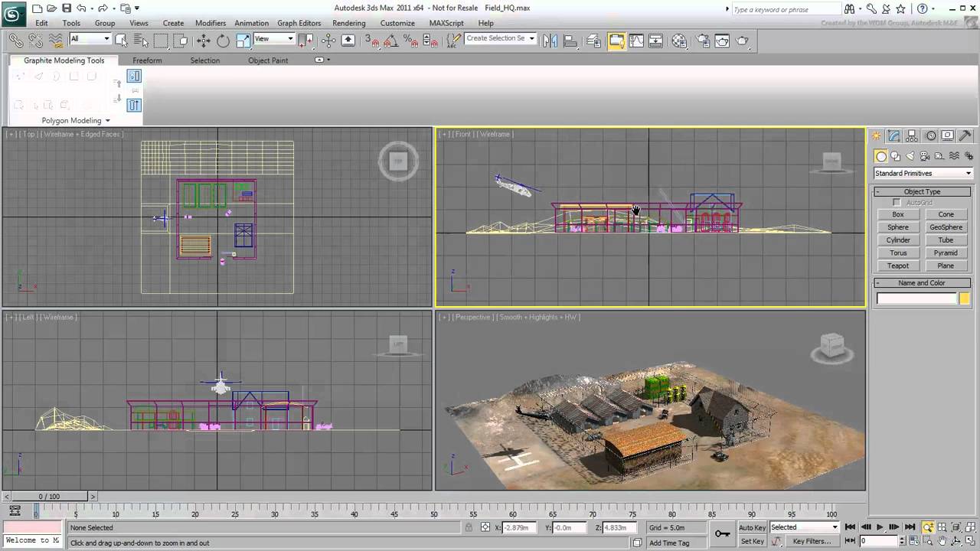Toggle Window/Crossing selection mode
Viewport: 980px width, 551px height.
(x=181, y=41)
